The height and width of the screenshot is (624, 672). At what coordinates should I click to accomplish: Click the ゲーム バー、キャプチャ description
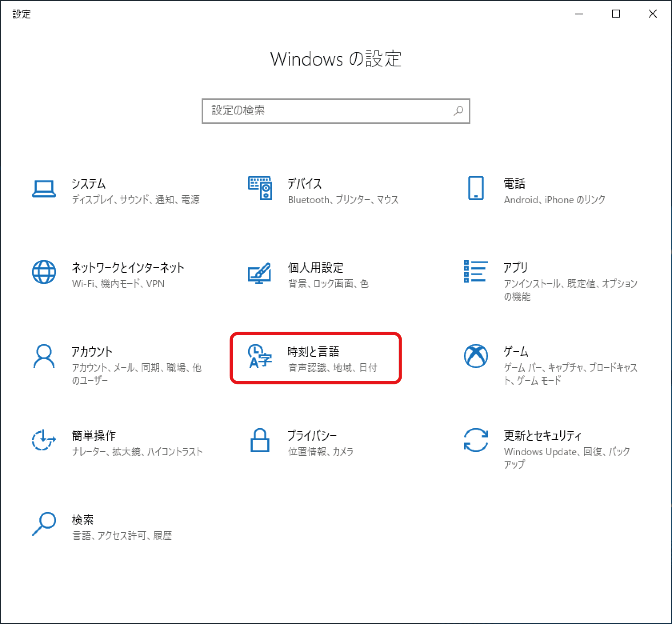(x=570, y=374)
